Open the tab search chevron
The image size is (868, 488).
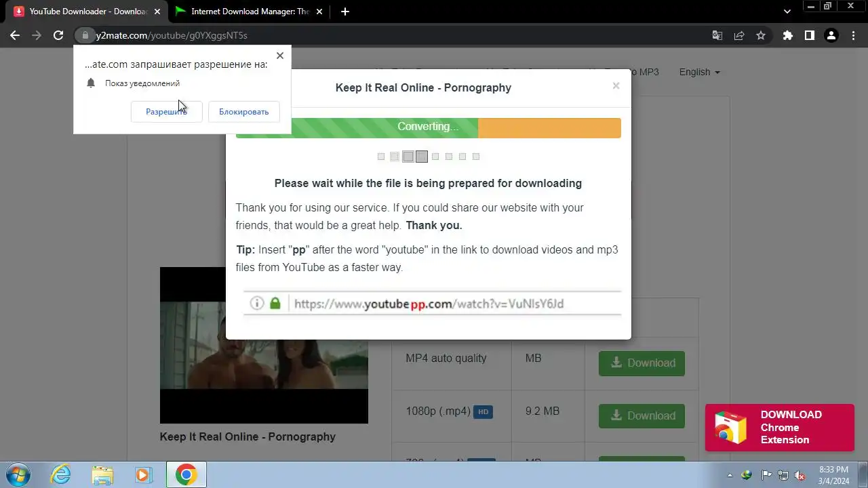click(787, 12)
